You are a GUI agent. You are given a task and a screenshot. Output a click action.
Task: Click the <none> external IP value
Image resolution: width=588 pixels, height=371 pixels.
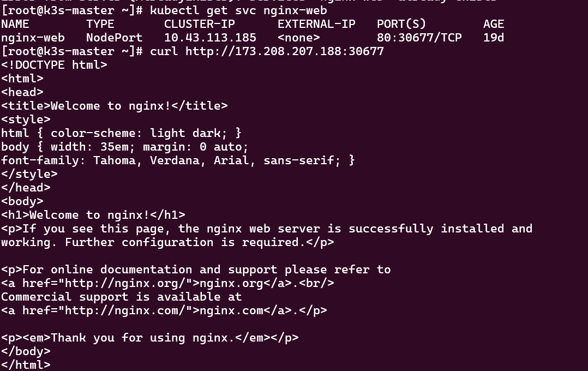point(298,38)
